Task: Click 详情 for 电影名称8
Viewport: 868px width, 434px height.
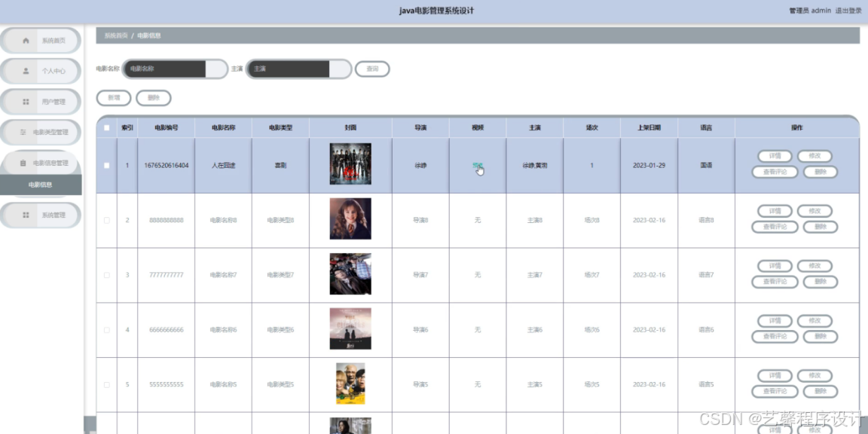Action: pos(775,211)
